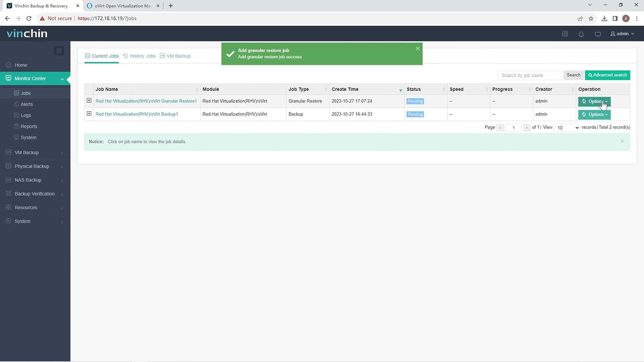The image size is (644, 362).
Task: Open Red Hat Virtualization Backup1 job link
Action: tap(137, 114)
